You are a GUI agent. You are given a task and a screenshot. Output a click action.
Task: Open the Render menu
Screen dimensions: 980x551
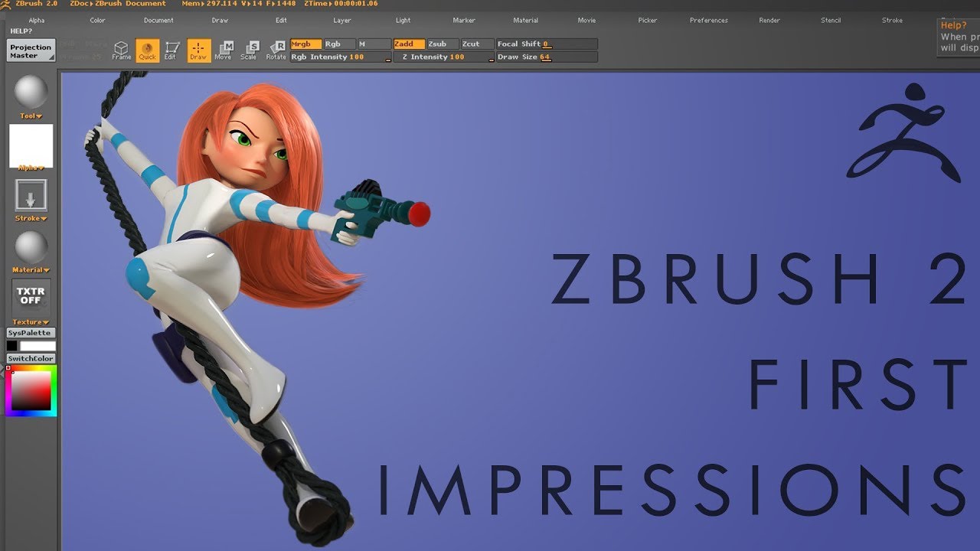click(x=769, y=21)
